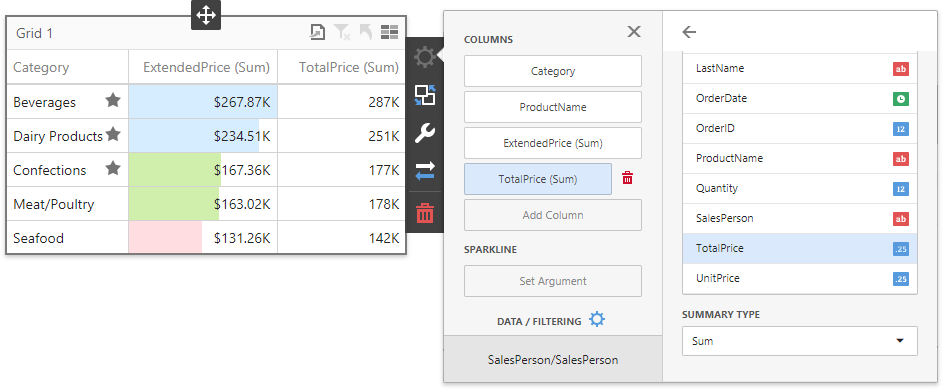This screenshot has width=943, height=390.
Task: Click the 178K total price cell
Action: (x=342, y=204)
